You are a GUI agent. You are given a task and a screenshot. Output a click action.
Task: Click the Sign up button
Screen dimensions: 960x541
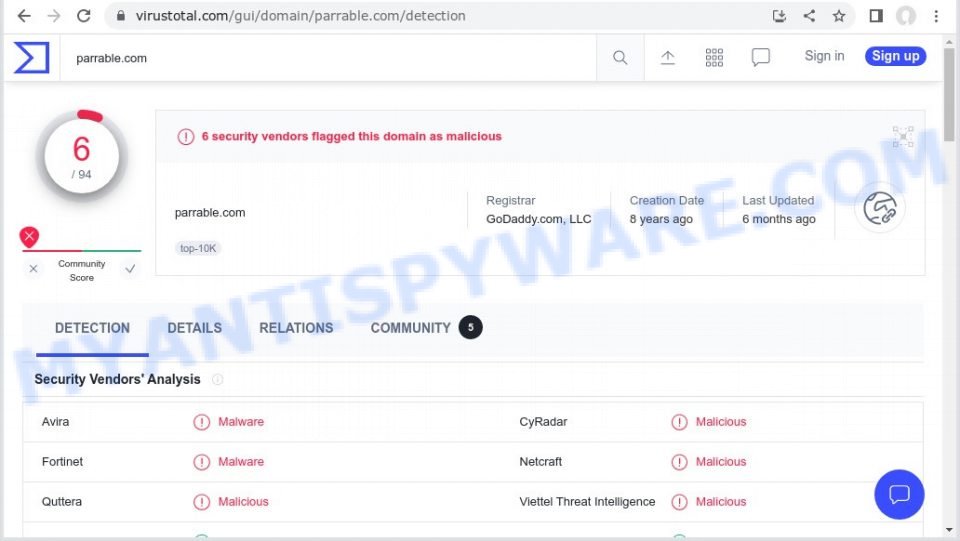[895, 56]
